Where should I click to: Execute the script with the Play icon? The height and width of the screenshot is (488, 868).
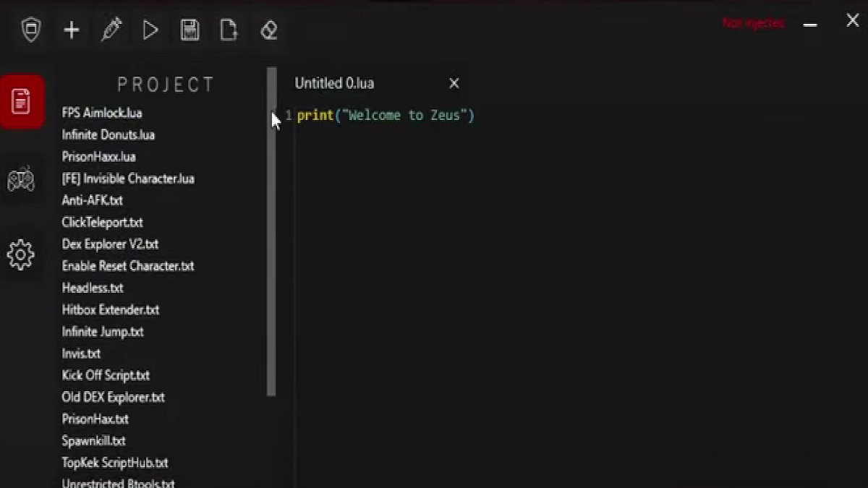tap(150, 30)
